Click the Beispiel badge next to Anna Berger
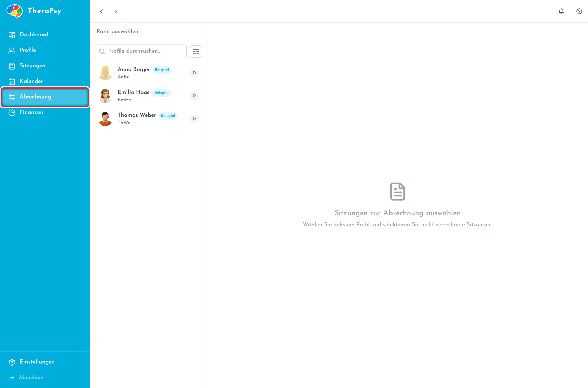 (x=162, y=70)
